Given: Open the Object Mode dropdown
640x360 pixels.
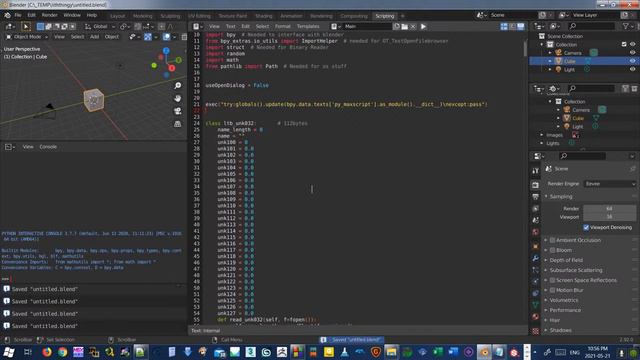Looking at the screenshot, I should coord(27,37).
